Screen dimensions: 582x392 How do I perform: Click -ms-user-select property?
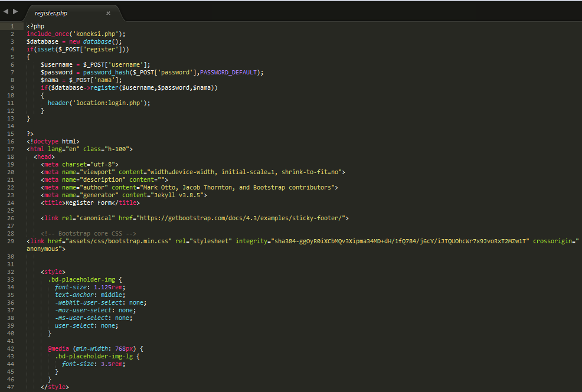tap(81, 318)
